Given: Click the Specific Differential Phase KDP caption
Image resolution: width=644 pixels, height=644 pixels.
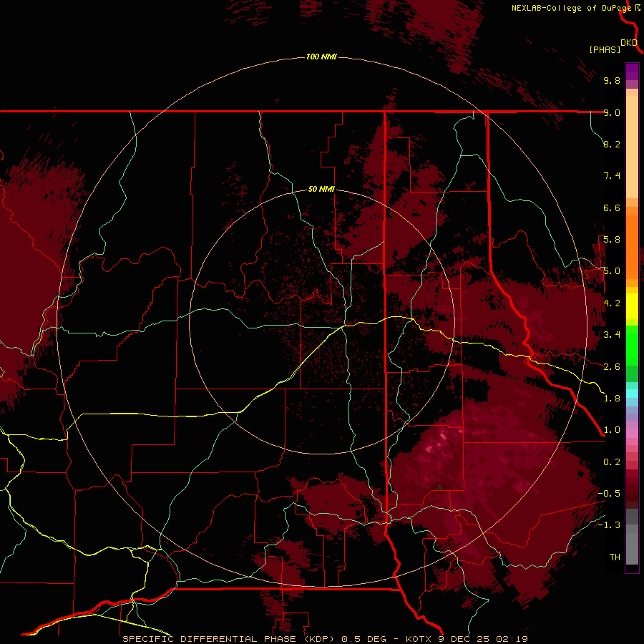Looking at the screenshot, I should click(325, 639).
